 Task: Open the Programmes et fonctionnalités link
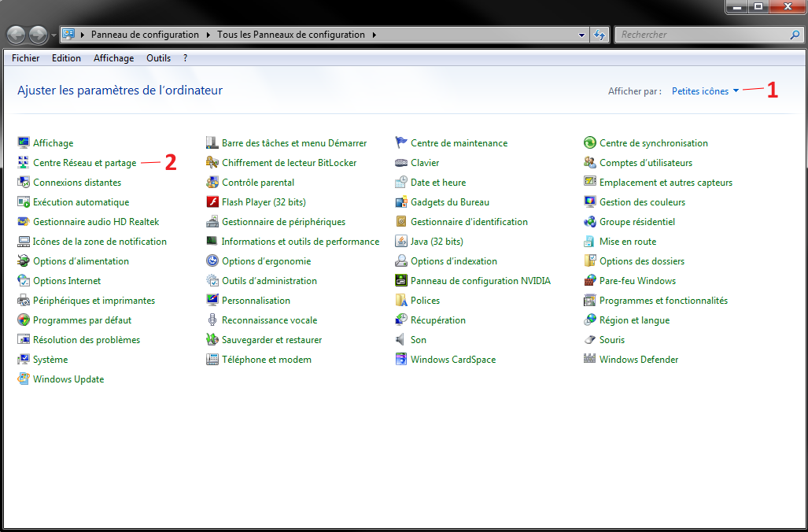click(x=664, y=301)
